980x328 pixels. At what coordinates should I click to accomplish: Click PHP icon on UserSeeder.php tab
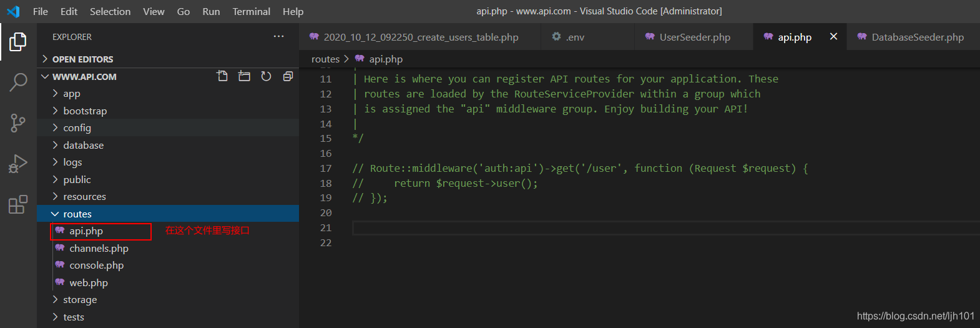[650, 37]
